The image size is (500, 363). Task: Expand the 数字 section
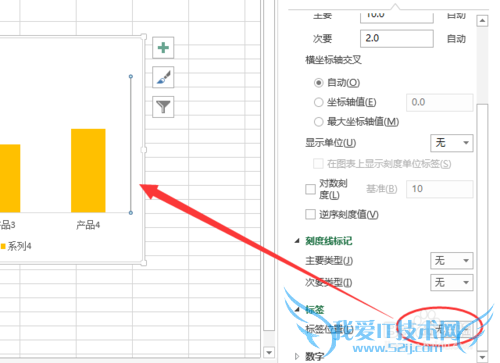point(297,356)
